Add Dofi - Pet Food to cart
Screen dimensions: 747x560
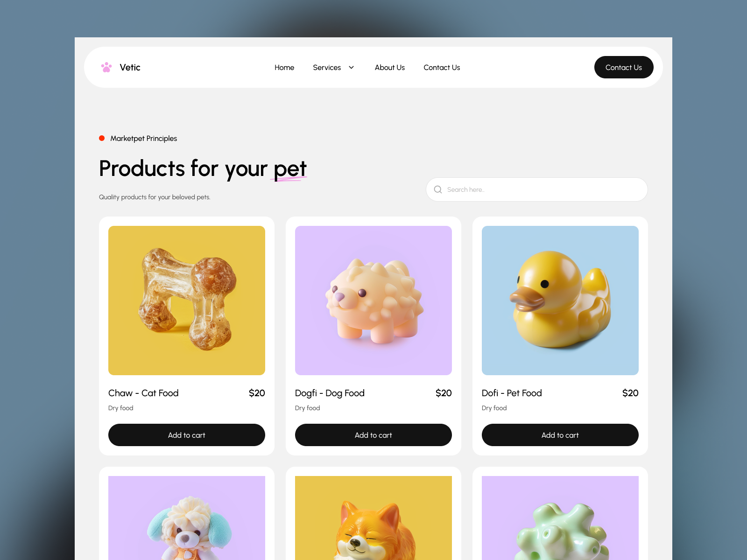[560, 435]
